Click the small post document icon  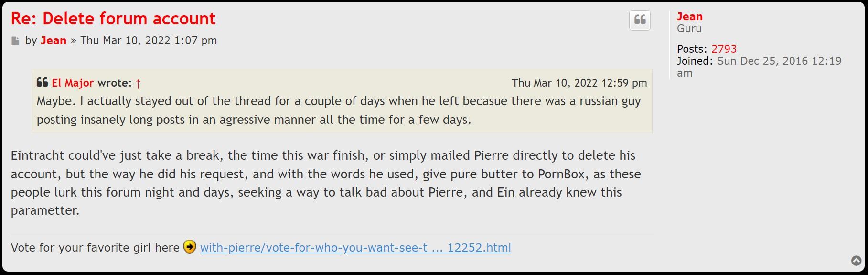15,41
